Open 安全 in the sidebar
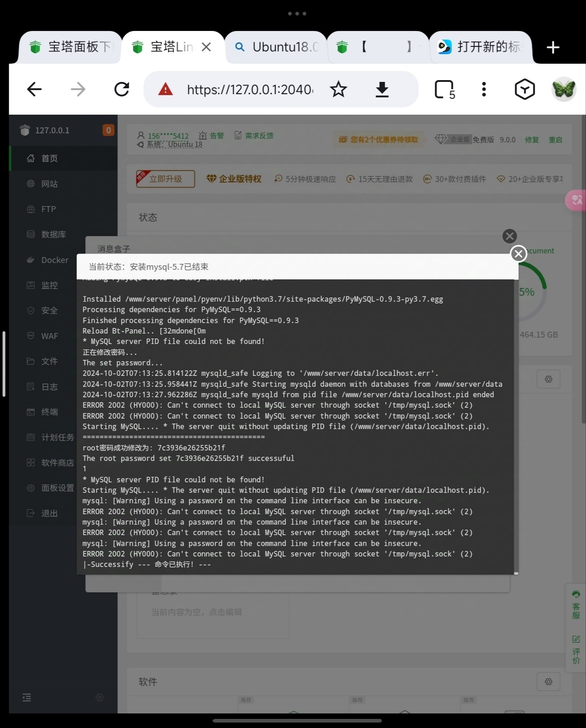Image resolution: width=586 pixels, height=728 pixels. (49, 311)
